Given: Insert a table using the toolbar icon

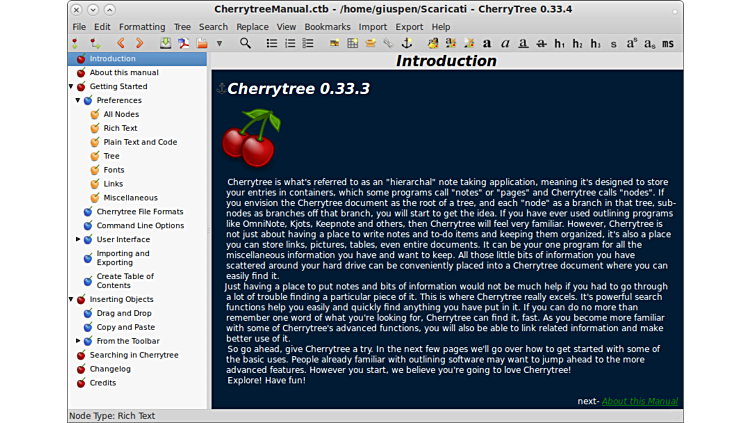Looking at the screenshot, I should [x=352, y=43].
